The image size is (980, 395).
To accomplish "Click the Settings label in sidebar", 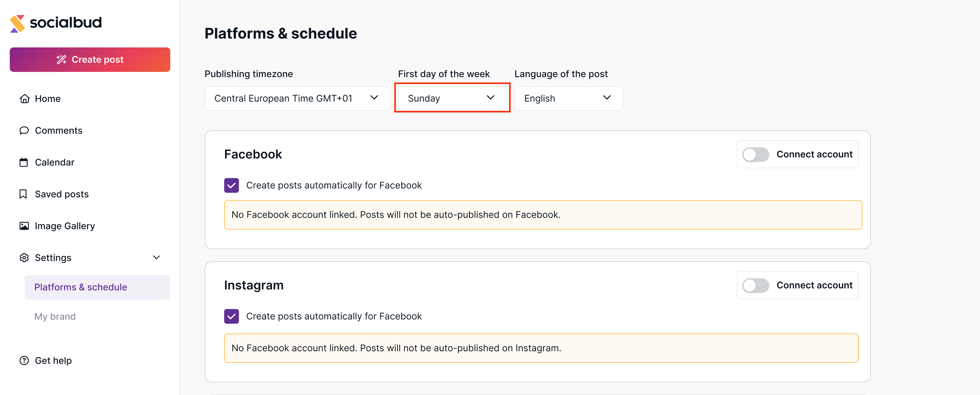I will 53,258.
